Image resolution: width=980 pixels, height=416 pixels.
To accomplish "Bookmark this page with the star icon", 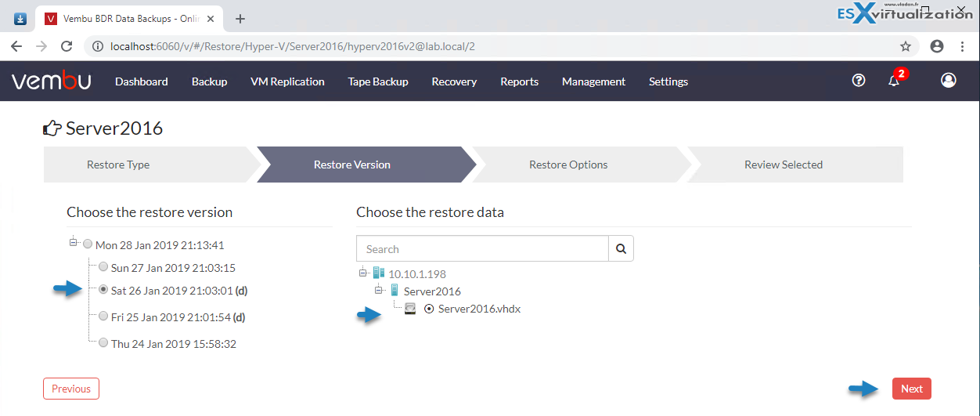I will click(x=906, y=46).
